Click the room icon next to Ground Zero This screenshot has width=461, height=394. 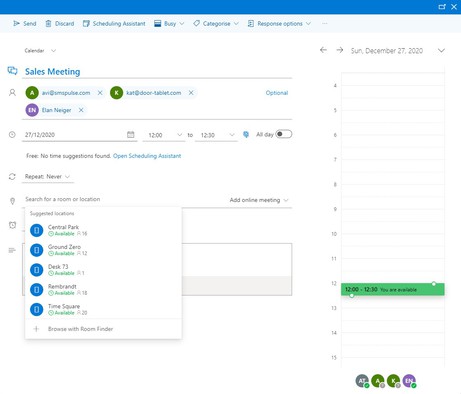(x=37, y=250)
